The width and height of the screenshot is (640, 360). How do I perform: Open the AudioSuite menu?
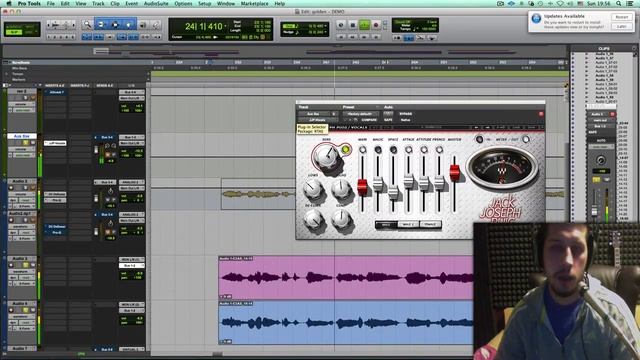coord(156,3)
